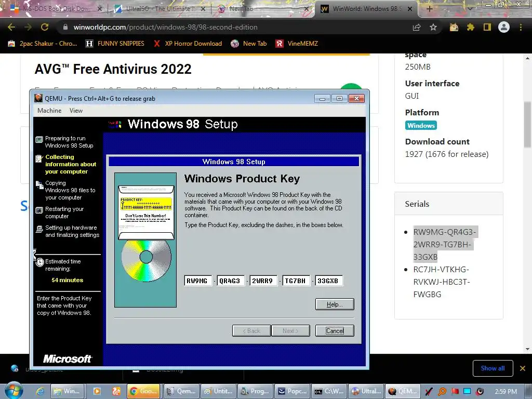Click the page vertical scrollbar thumb
The height and width of the screenshot is (399, 532).
[528, 124]
